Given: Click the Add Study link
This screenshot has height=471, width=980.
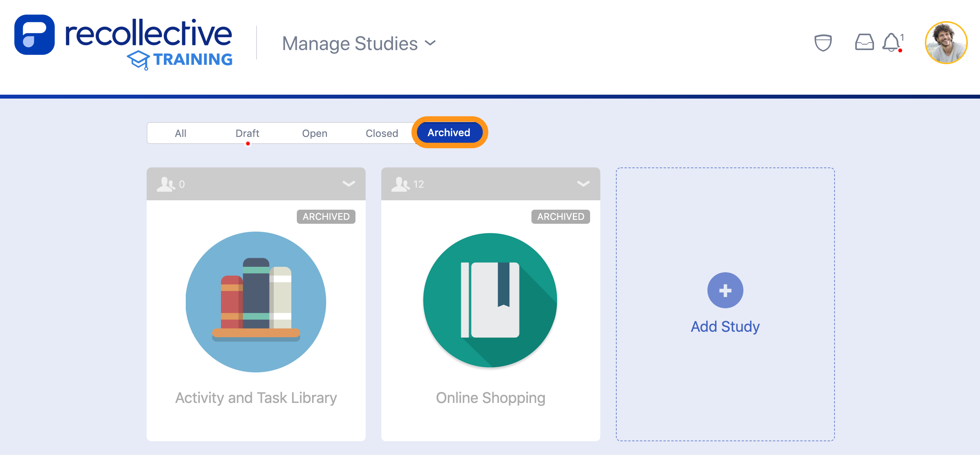Looking at the screenshot, I should [725, 326].
